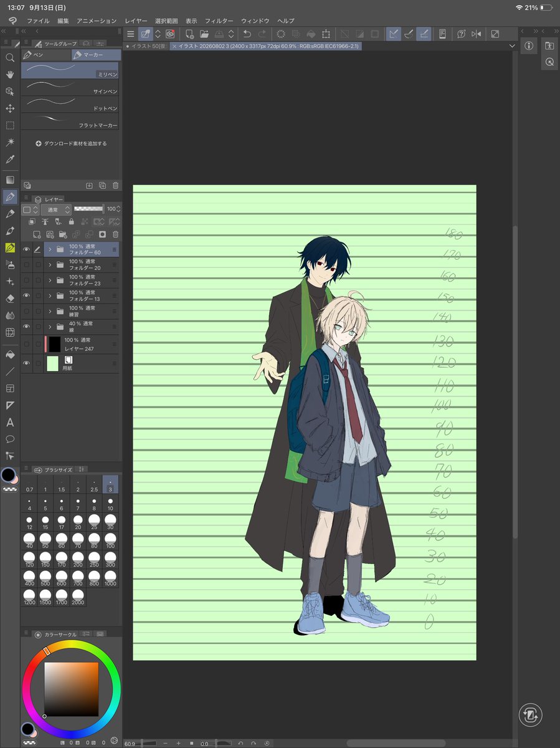Screen dimensions: 560x748
Task: Select the サインペン sub tool
Action: [x=70, y=87]
